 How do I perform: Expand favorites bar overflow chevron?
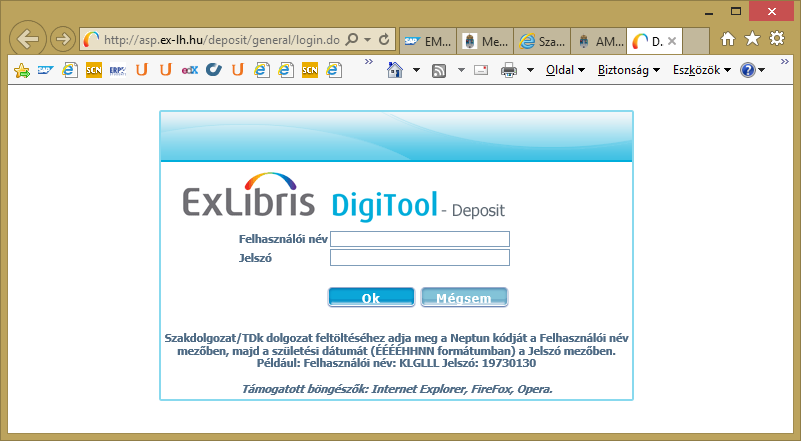pyautogui.click(x=368, y=62)
